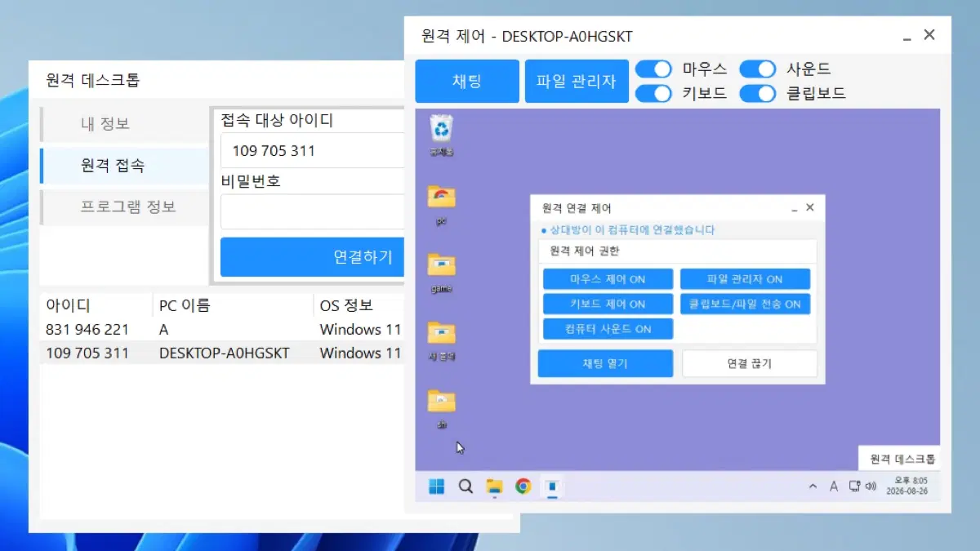Viewport: 980px width, 551px height.
Task: Toggle the 마우스 switch
Action: 653,69
